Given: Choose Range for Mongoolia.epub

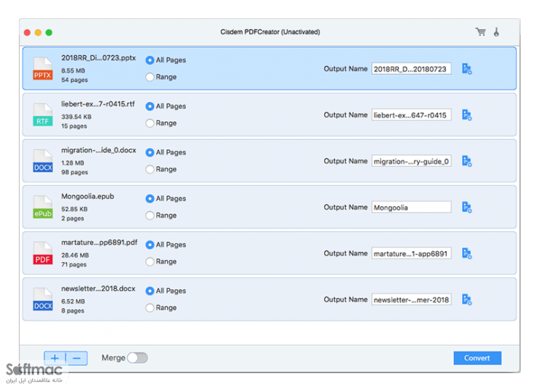Looking at the screenshot, I should coord(150,216).
